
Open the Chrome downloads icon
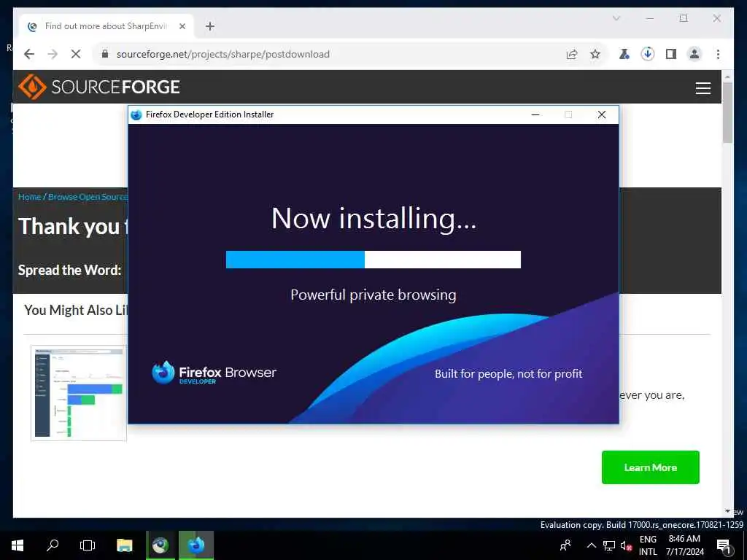648,54
